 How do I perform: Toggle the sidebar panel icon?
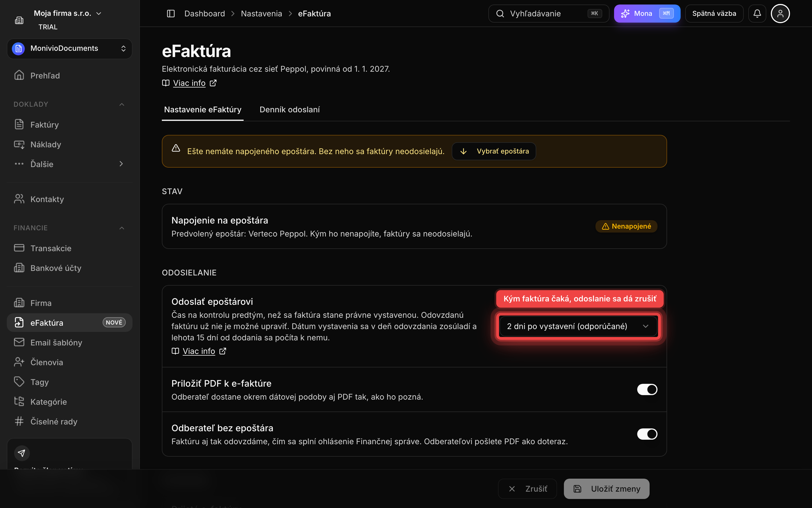click(171, 14)
